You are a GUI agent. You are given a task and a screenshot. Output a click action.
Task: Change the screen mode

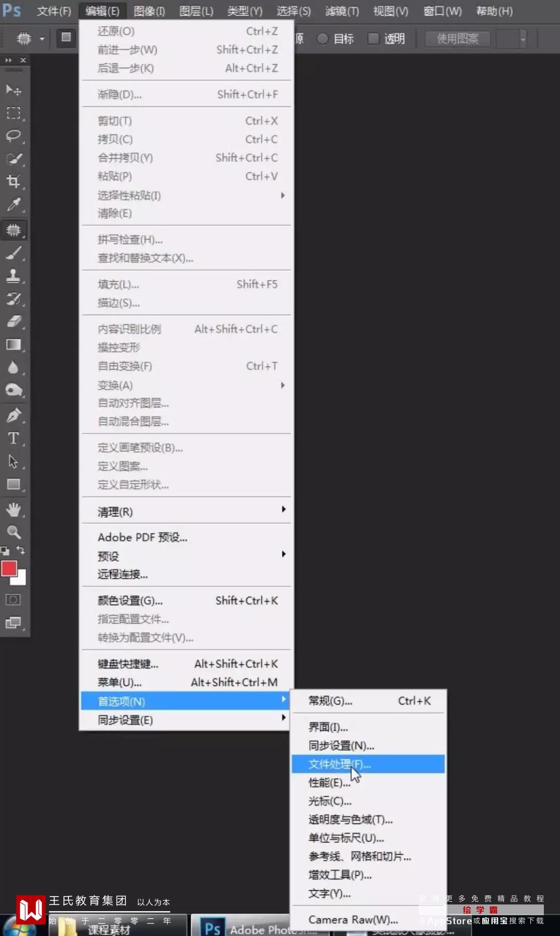tap(13, 623)
